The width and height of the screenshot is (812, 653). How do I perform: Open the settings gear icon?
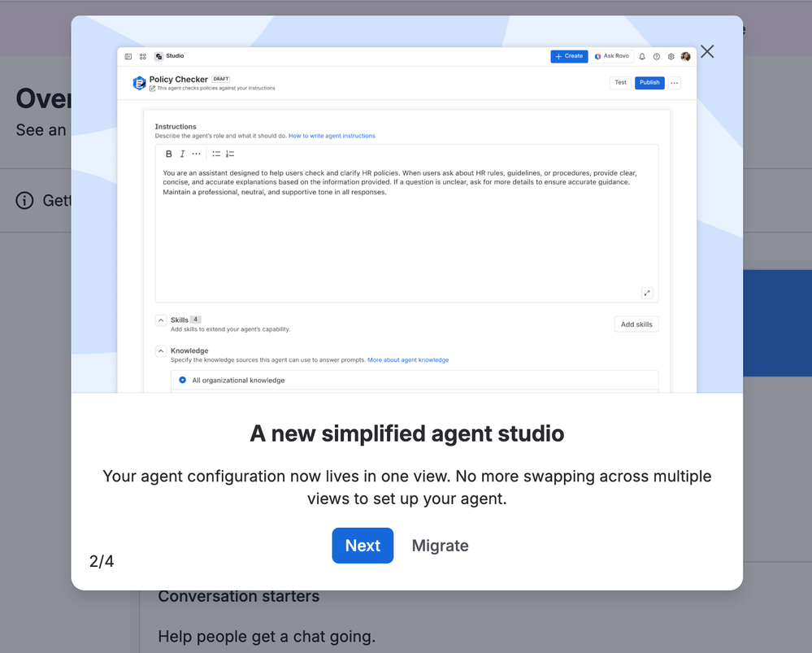coord(671,56)
